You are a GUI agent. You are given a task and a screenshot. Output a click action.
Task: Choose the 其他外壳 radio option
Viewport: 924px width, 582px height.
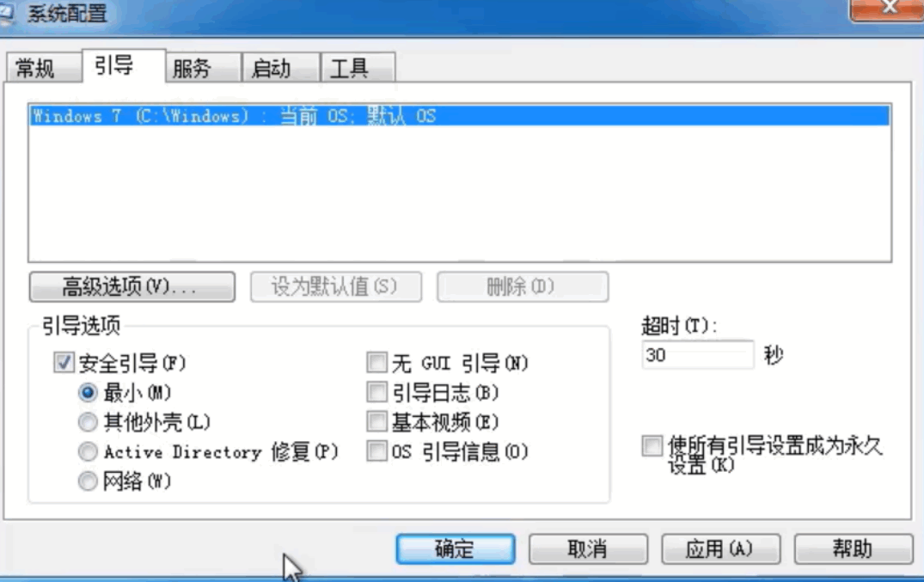tap(88, 422)
